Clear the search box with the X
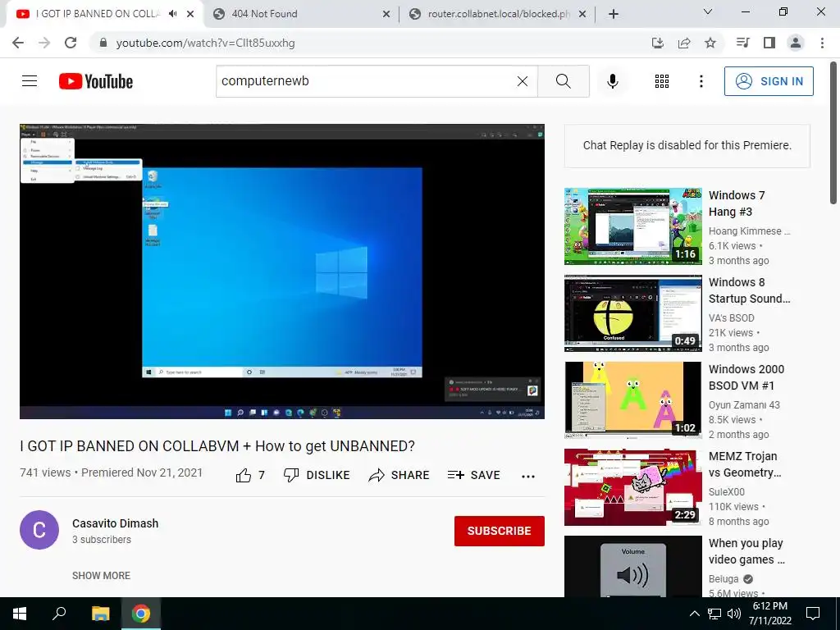 [523, 81]
